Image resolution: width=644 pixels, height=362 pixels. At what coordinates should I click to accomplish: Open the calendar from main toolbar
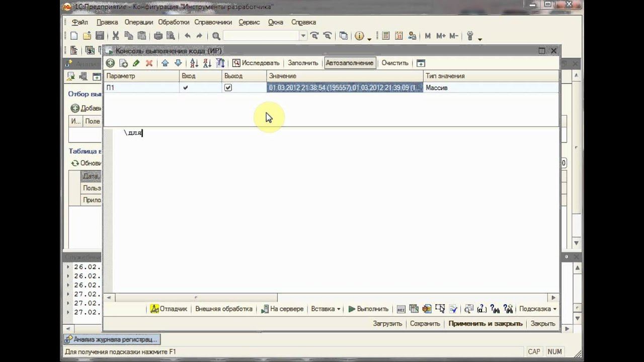coord(399,36)
